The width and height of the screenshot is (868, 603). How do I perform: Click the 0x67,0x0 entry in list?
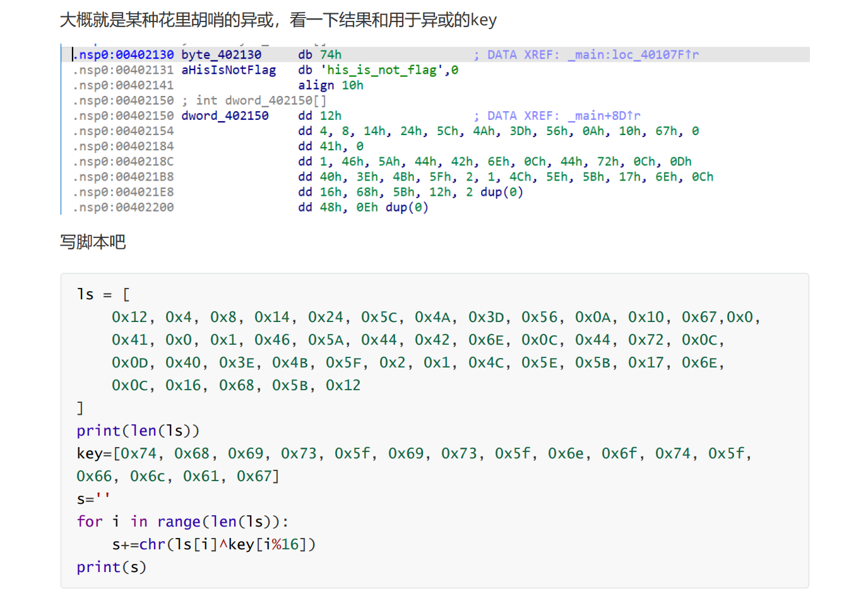717,317
